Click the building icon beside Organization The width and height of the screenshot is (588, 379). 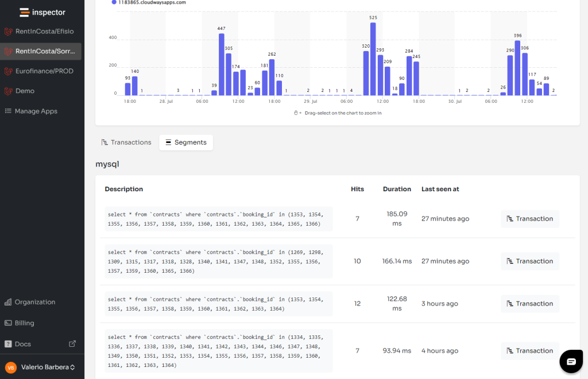pos(8,302)
